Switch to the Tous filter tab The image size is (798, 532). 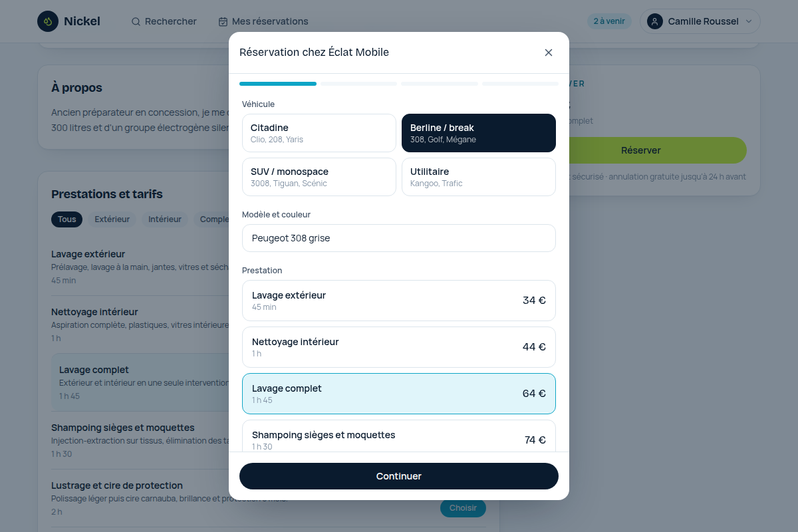pyautogui.click(x=66, y=219)
